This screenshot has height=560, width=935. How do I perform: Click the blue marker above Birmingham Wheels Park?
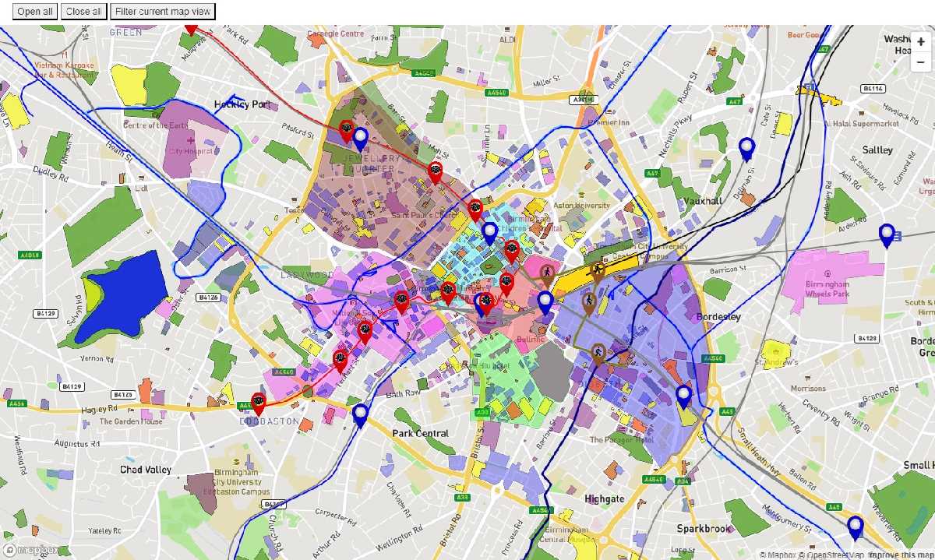pyautogui.click(x=886, y=234)
